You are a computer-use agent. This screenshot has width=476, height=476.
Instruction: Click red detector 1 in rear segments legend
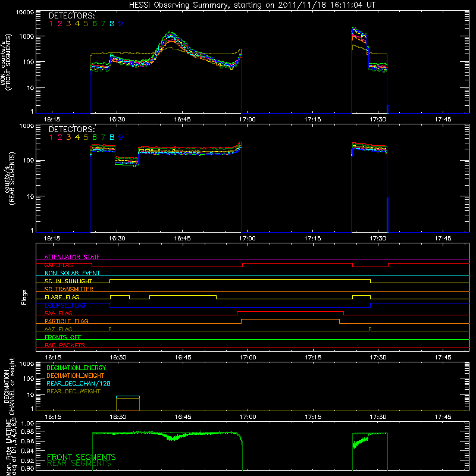tap(51, 137)
